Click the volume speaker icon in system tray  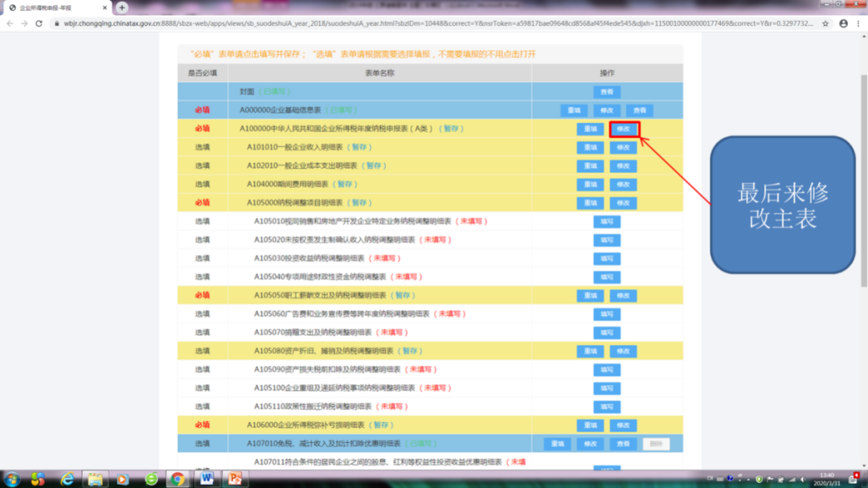pyautogui.click(x=803, y=480)
